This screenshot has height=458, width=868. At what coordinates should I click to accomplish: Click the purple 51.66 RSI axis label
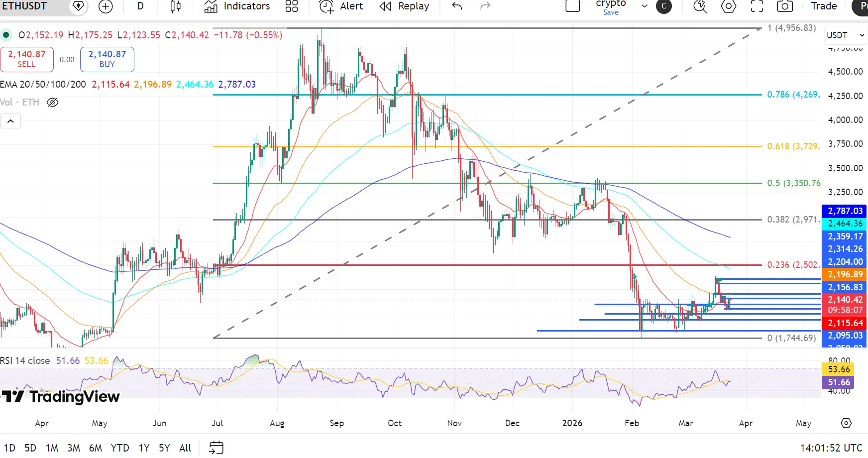point(839,382)
